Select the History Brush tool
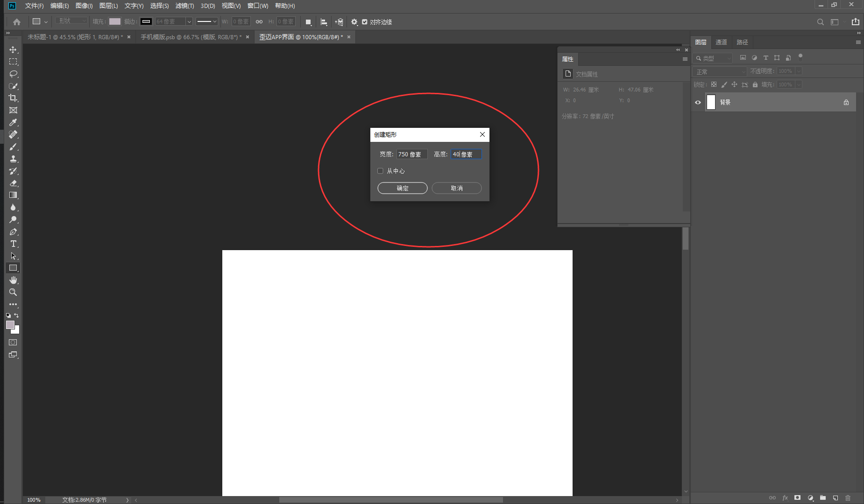 (13, 171)
